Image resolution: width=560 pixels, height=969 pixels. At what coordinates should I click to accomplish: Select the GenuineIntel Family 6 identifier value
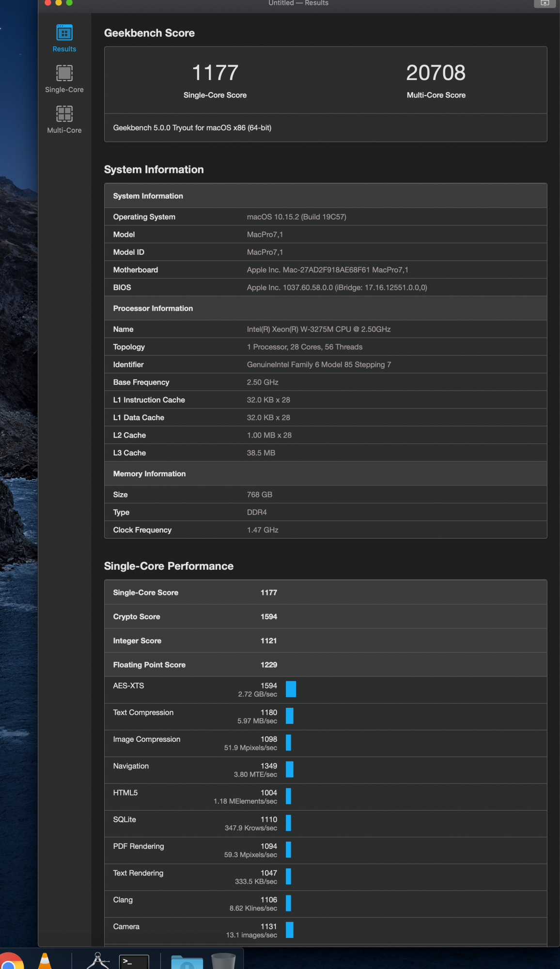click(319, 365)
